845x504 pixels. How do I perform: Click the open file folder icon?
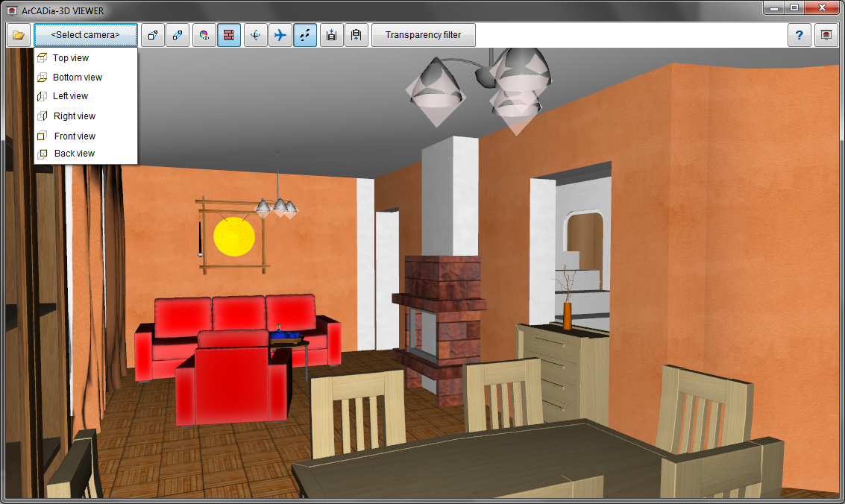coord(19,35)
